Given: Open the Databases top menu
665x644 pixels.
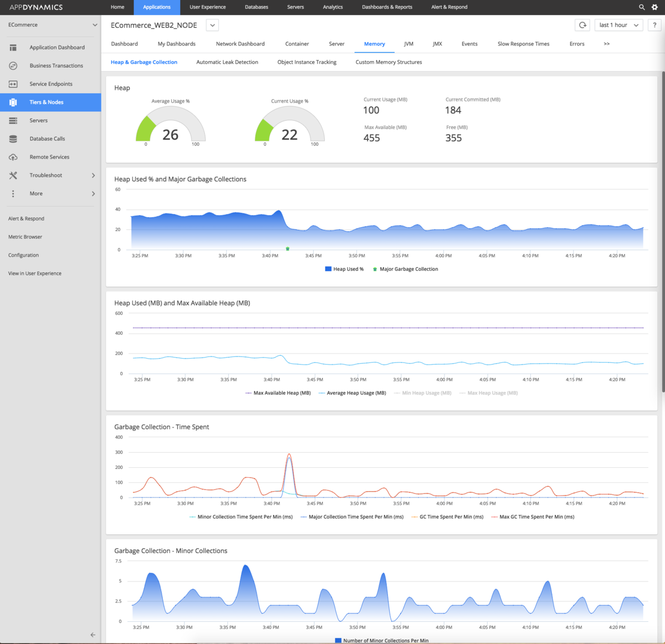Looking at the screenshot, I should coord(257,7).
